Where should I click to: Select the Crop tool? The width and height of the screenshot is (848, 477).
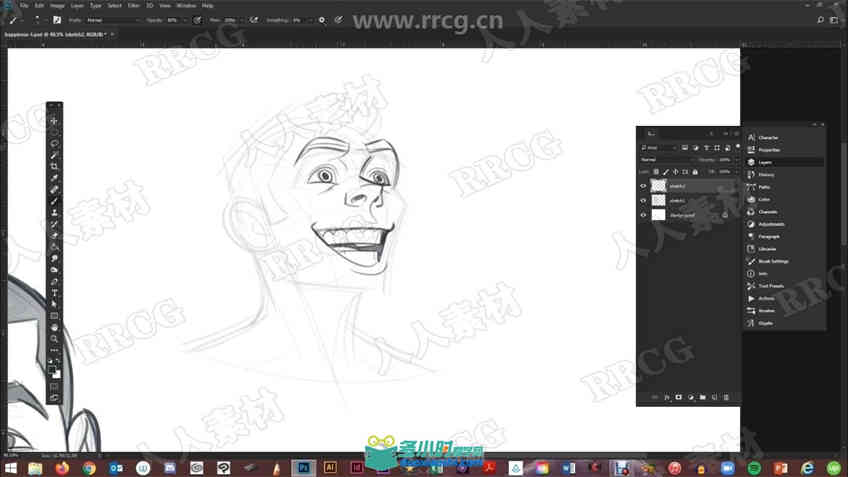tap(54, 167)
